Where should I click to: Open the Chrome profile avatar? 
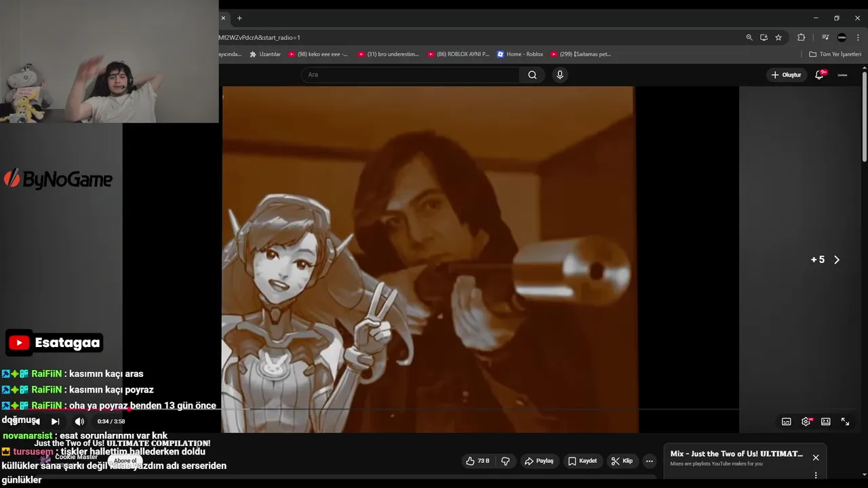point(842,37)
